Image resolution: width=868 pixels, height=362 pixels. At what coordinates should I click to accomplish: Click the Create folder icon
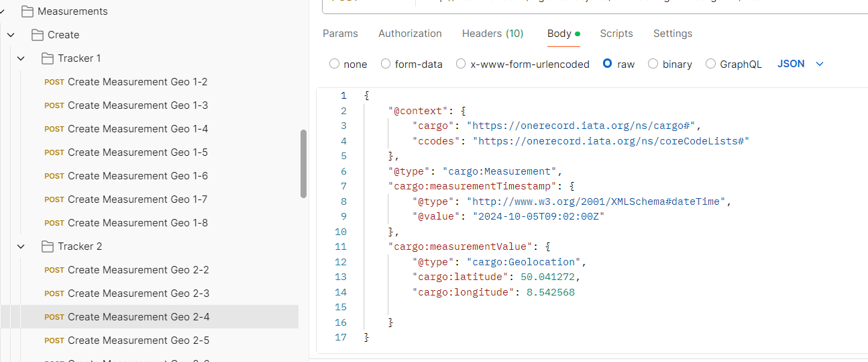coord(38,35)
